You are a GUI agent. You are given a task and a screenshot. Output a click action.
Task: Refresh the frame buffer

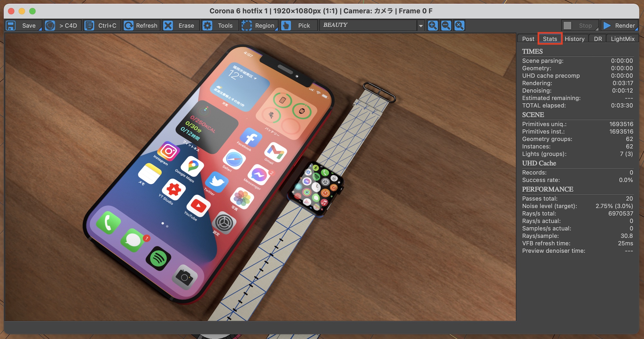(x=141, y=25)
